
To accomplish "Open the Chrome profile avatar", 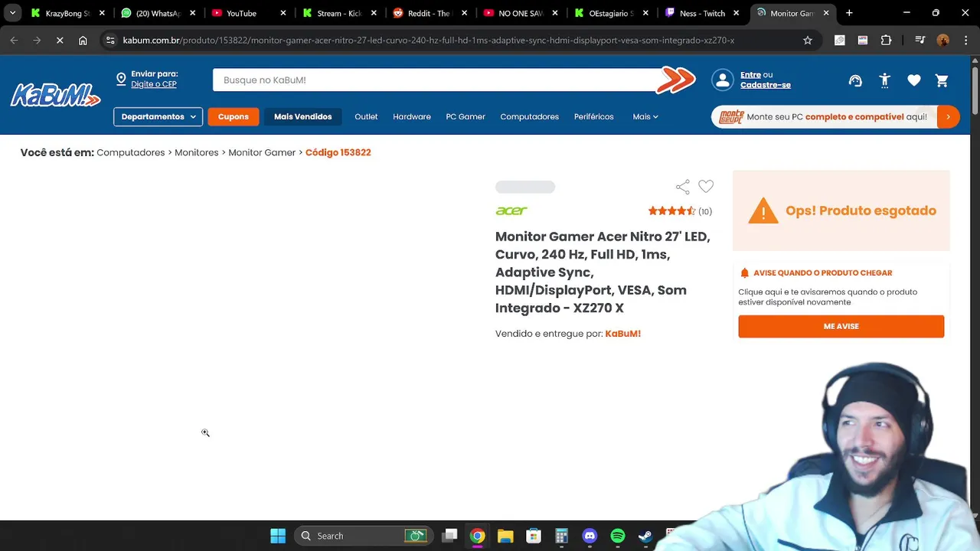I will (x=943, y=41).
